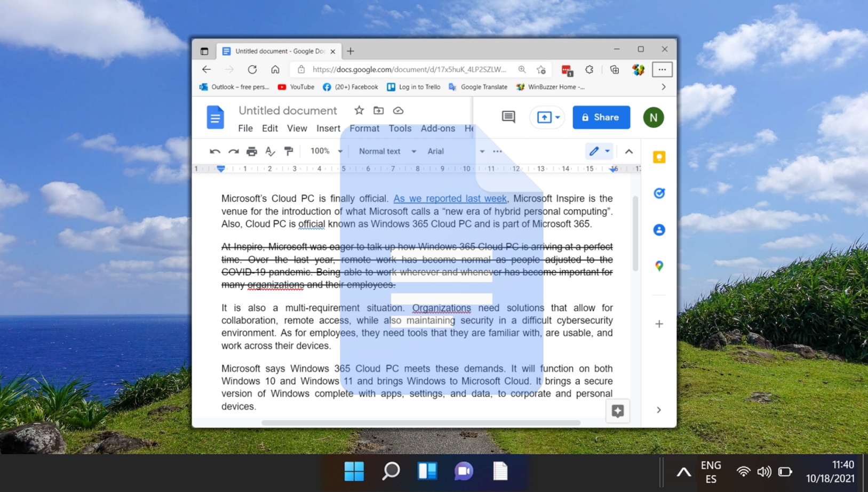Open the Facebook bookmark
The image size is (868, 492).
pyautogui.click(x=351, y=87)
